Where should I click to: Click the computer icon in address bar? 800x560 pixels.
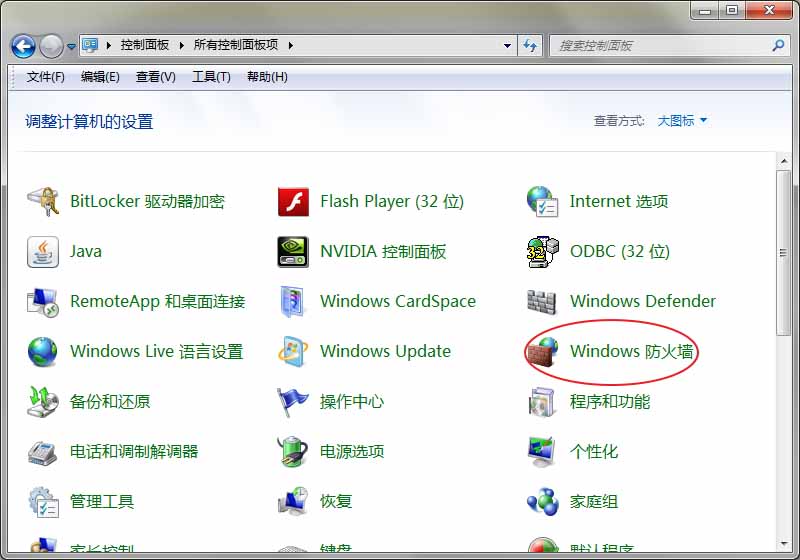[x=90, y=45]
